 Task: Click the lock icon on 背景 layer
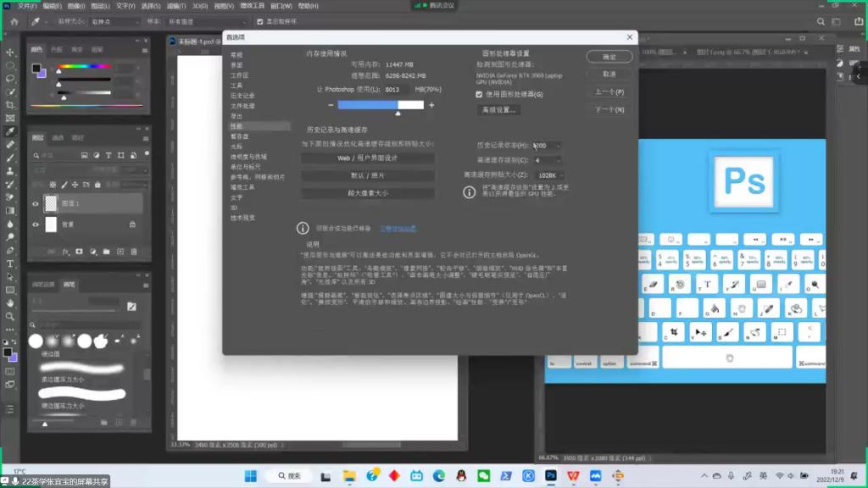point(132,225)
